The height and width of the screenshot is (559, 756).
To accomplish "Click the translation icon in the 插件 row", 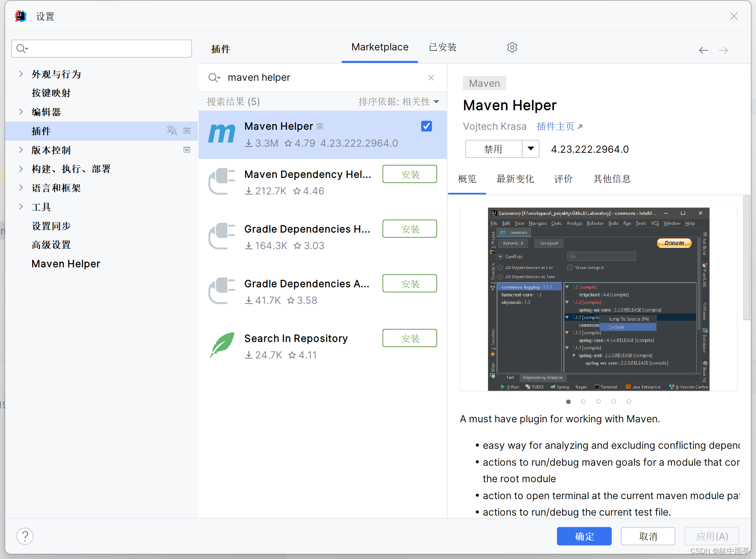I will click(172, 131).
